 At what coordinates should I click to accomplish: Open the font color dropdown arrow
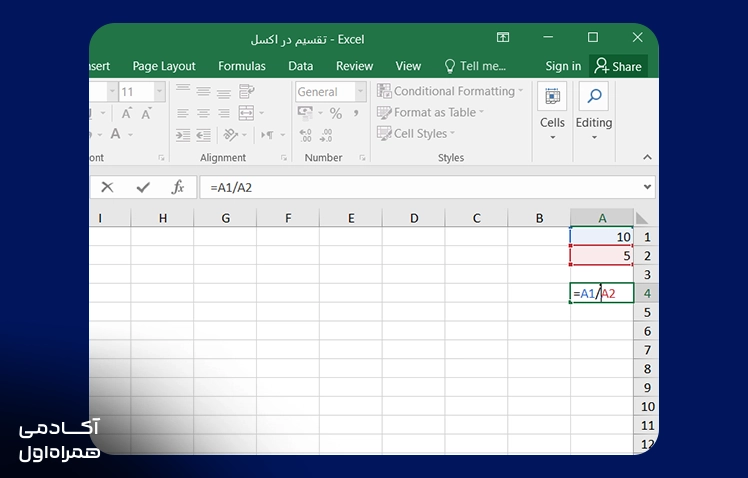(130, 135)
